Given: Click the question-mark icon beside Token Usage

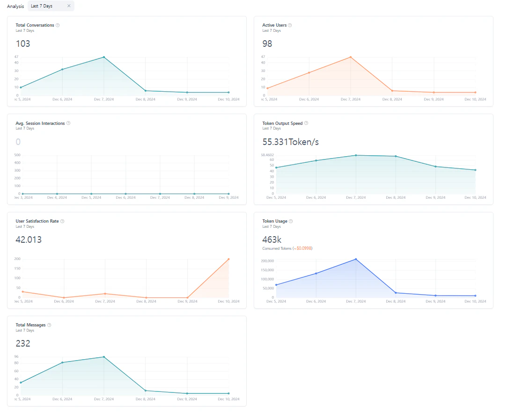Looking at the screenshot, I should coord(291,221).
